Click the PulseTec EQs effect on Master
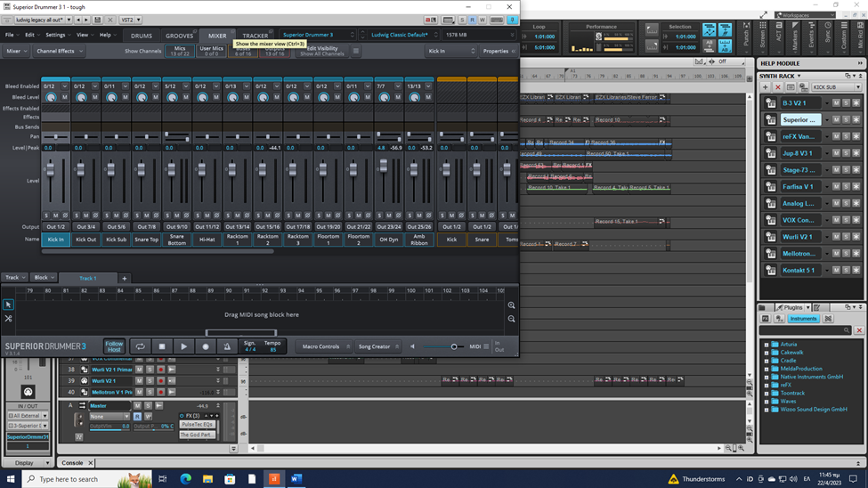Image resolution: width=868 pixels, height=488 pixels. click(197, 425)
